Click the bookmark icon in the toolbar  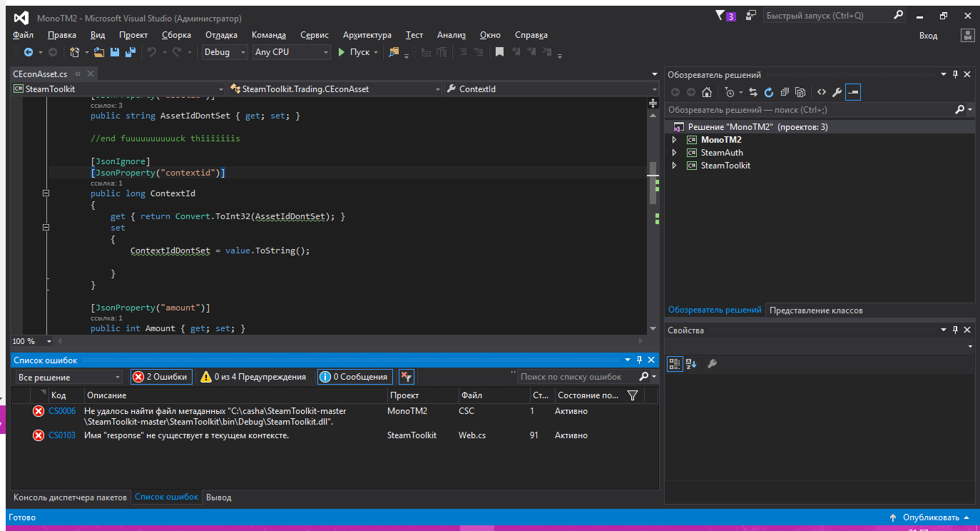[x=499, y=52]
